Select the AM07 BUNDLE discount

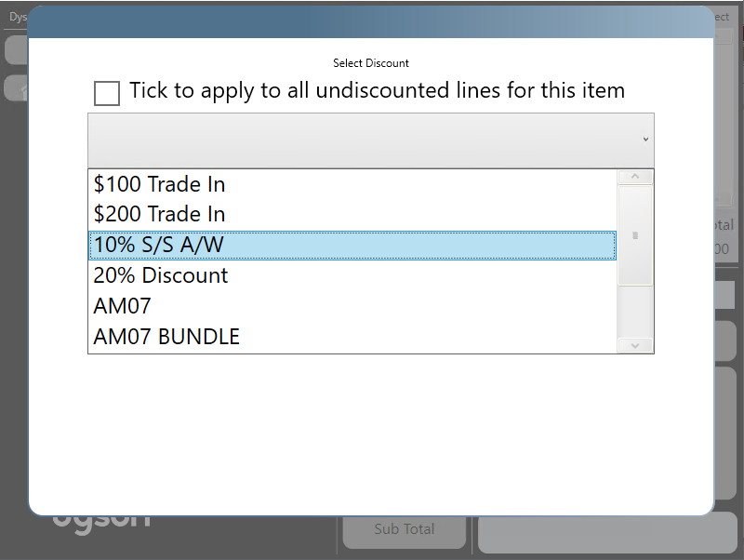point(166,337)
